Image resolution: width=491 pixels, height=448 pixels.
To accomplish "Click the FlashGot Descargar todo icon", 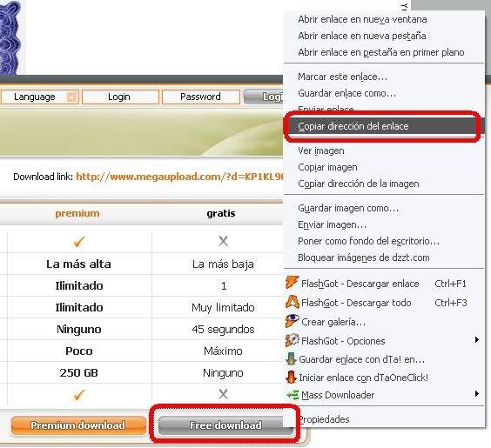I will click(293, 302).
